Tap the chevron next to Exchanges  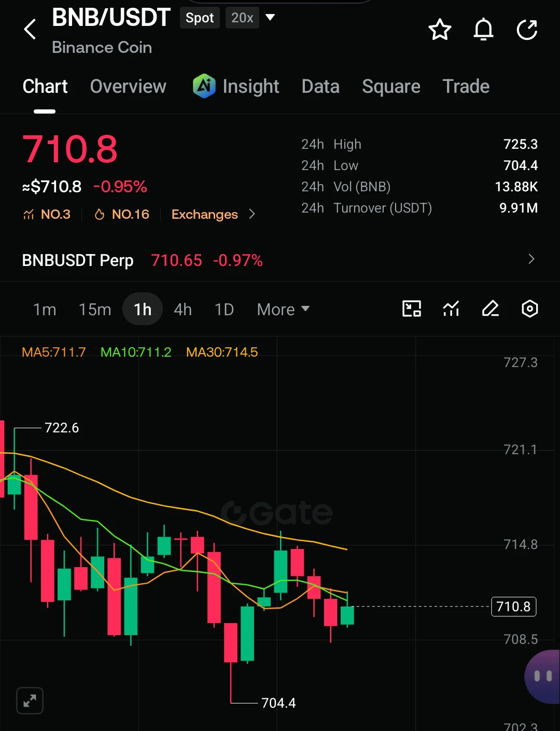point(252,214)
